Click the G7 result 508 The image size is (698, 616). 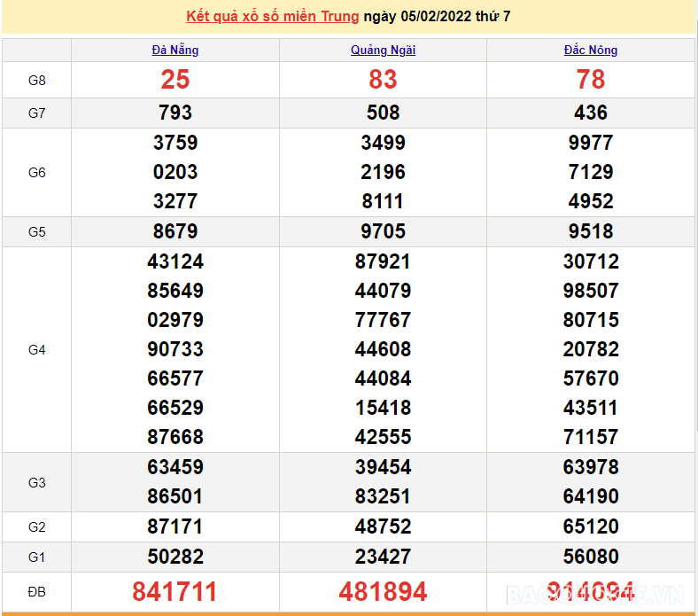click(383, 113)
